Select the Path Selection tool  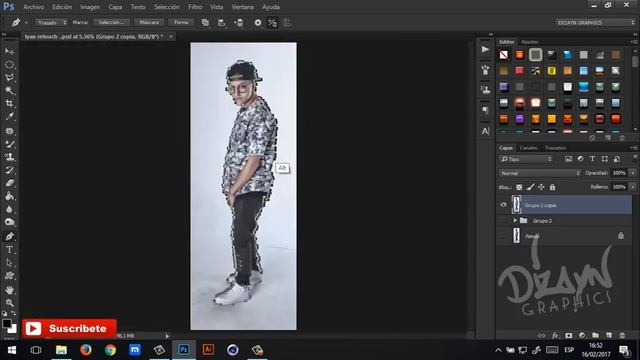click(x=9, y=262)
